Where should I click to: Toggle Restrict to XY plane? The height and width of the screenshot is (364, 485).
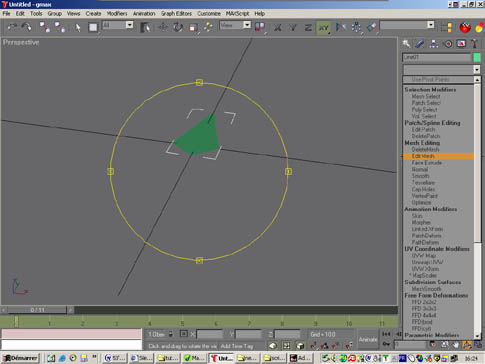click(323, 27)
